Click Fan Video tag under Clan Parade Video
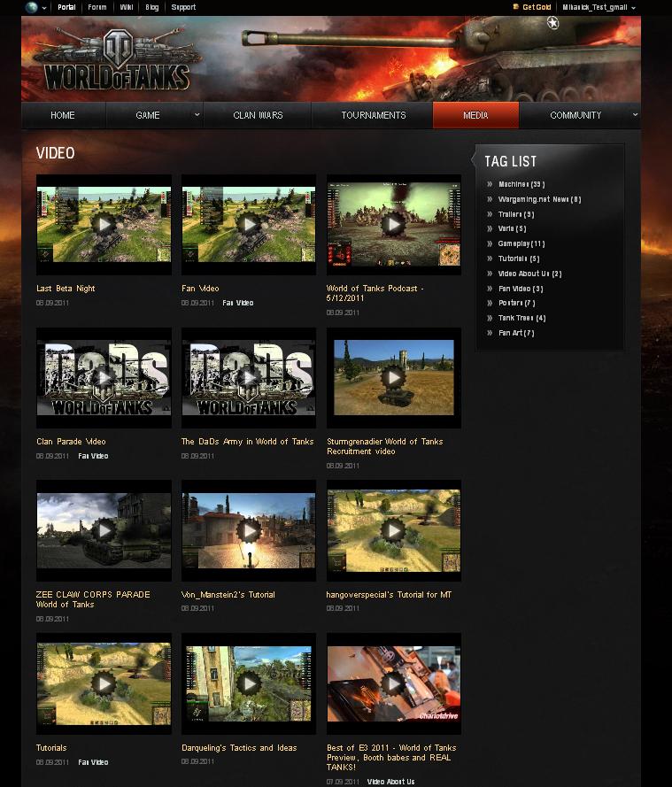The image size is (672, 787). [x=93, y=456]
